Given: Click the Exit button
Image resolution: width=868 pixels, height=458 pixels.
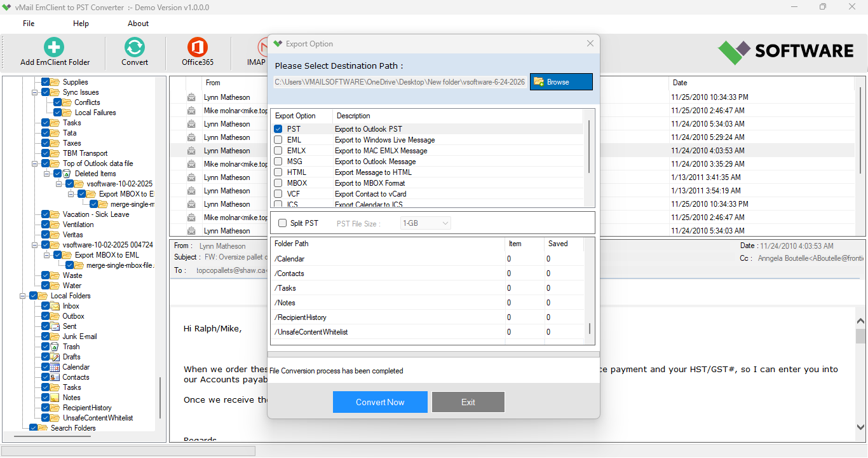Looking at the screenshot, I should pos(468,402).
